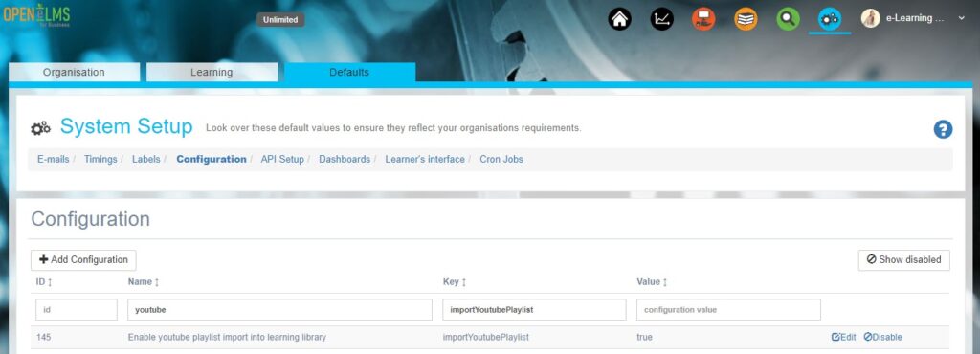
Task: Select the Defaults tab
Action: coord(349,72)
